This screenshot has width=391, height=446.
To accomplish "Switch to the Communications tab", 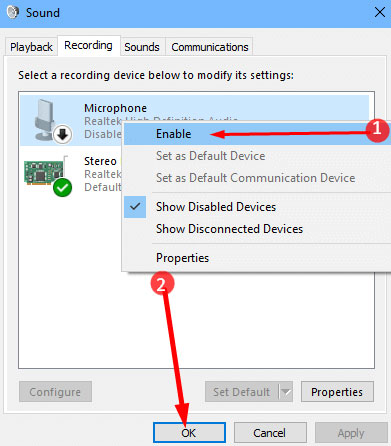I will (x=210, y=47).
